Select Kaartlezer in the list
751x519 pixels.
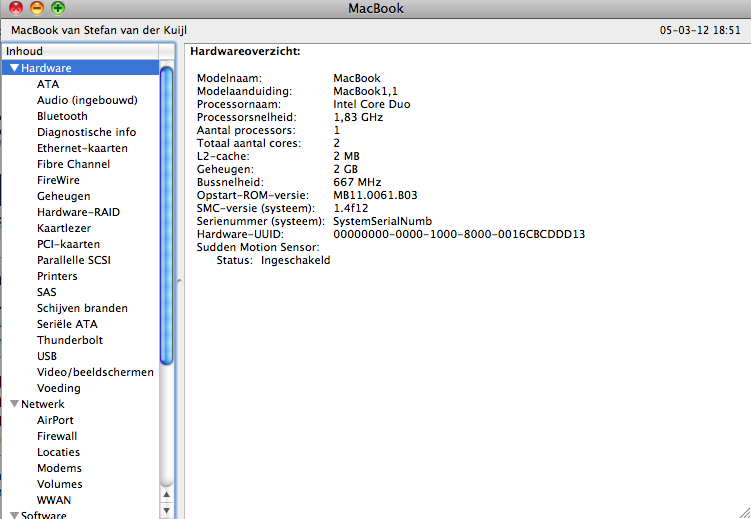click(64, 228)
